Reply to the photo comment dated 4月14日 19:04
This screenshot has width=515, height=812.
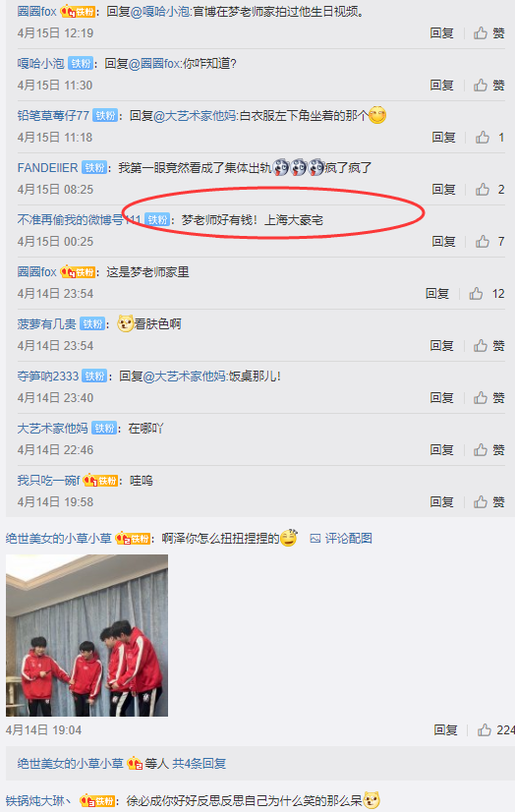point(445,730)
